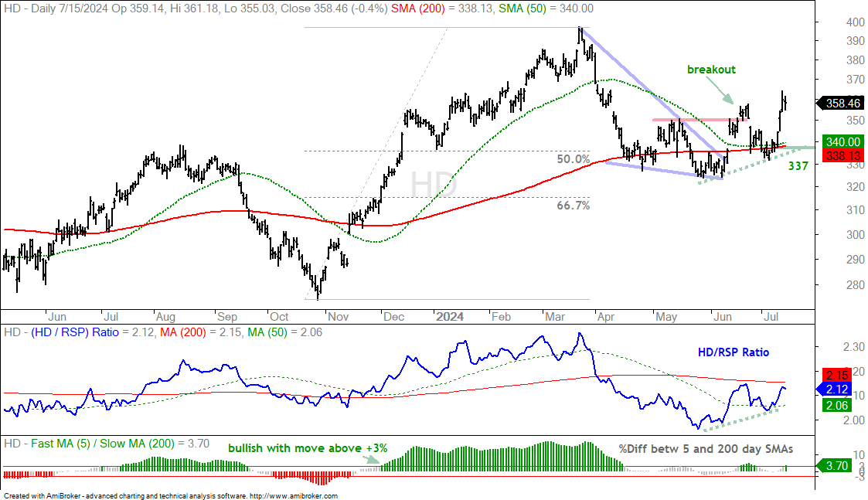This screenshot has height=500, width=868.
Task: Click the 'Aug' month label on time axis
Action: (165, 317)
